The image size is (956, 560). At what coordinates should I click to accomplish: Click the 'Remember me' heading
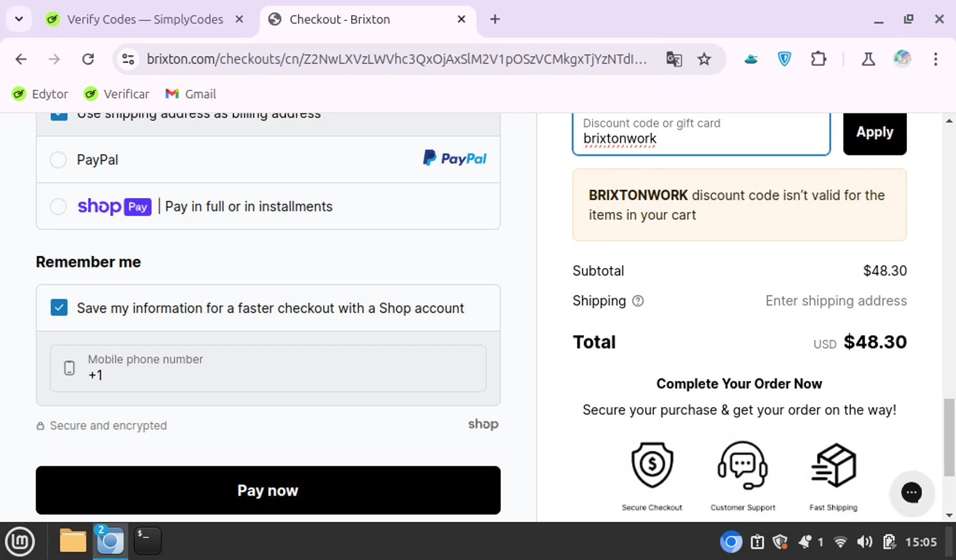(89, 262)
